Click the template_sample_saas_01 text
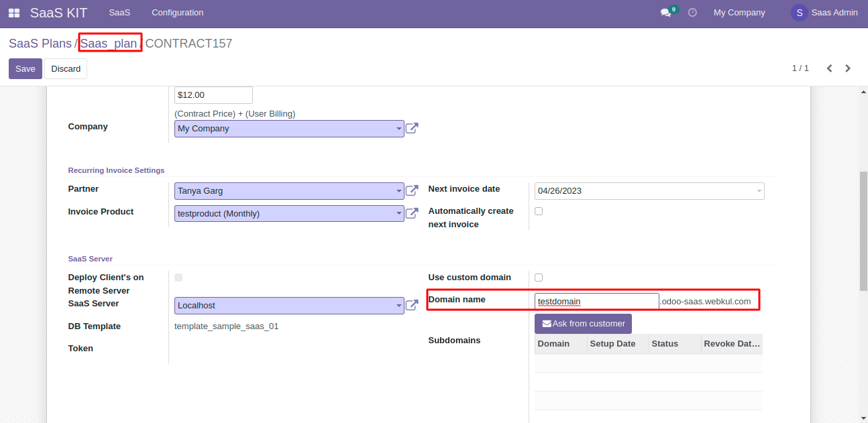The image size is (868, 423). pos(226,326)
